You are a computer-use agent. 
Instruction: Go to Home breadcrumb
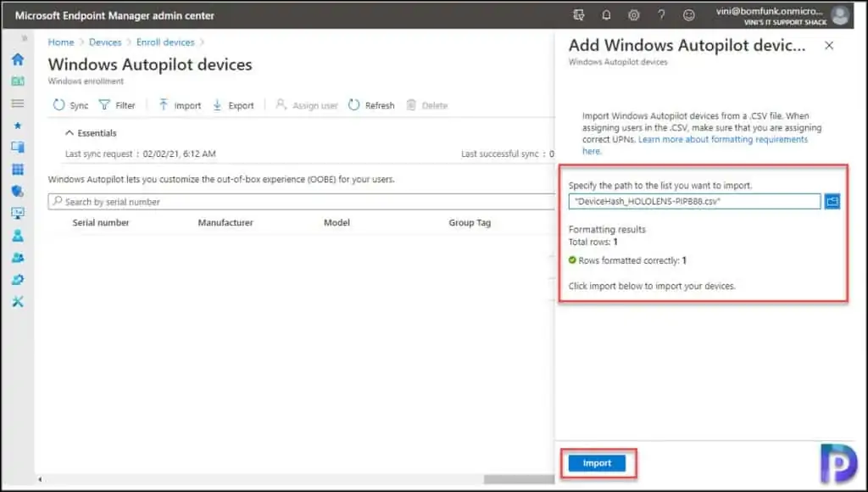point(61,42)
